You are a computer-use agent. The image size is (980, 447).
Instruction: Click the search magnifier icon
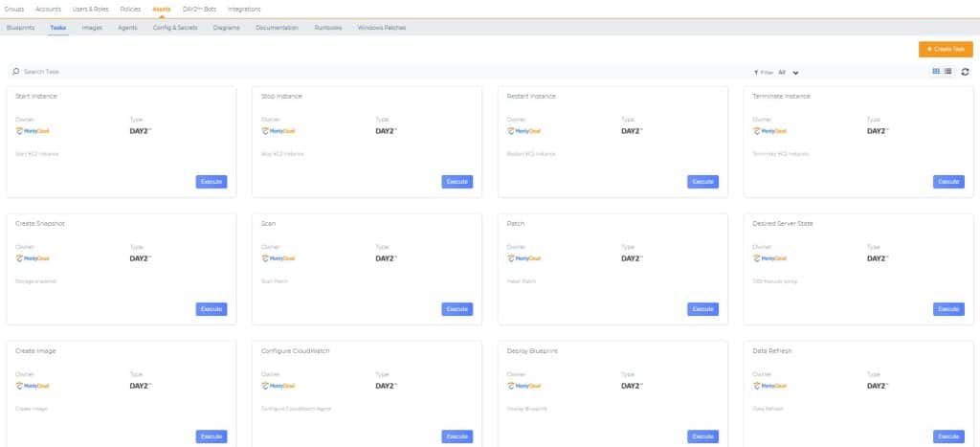(x=16, y=72)
